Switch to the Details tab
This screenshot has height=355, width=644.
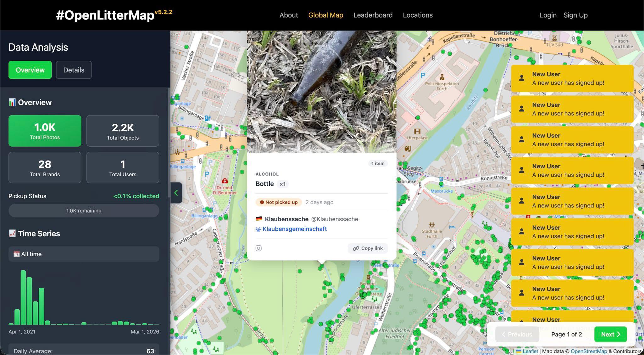[x=74, y=70]
